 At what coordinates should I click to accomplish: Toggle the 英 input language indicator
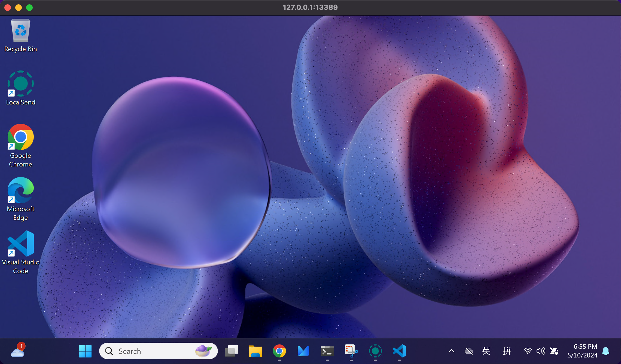486,351
